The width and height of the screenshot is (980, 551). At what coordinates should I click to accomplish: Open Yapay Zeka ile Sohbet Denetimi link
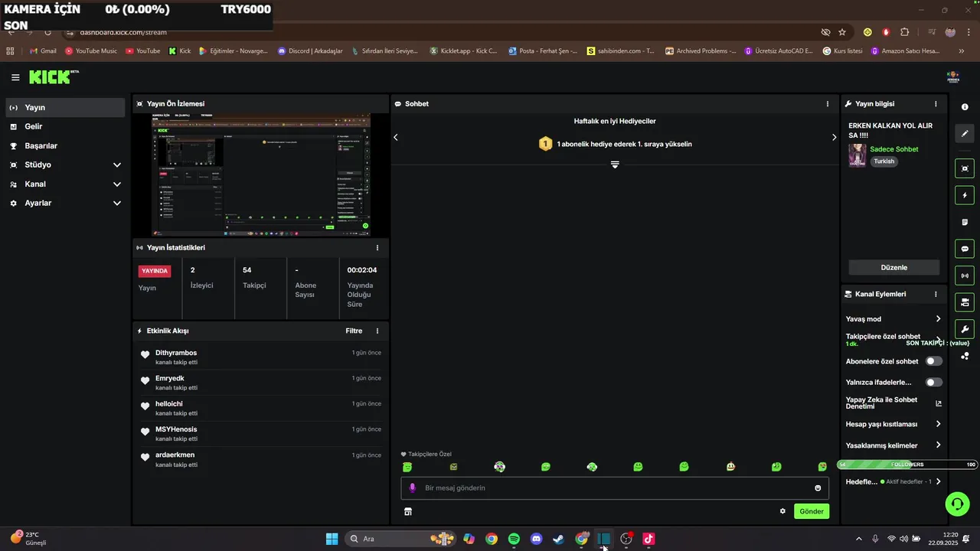coord(893,403)
